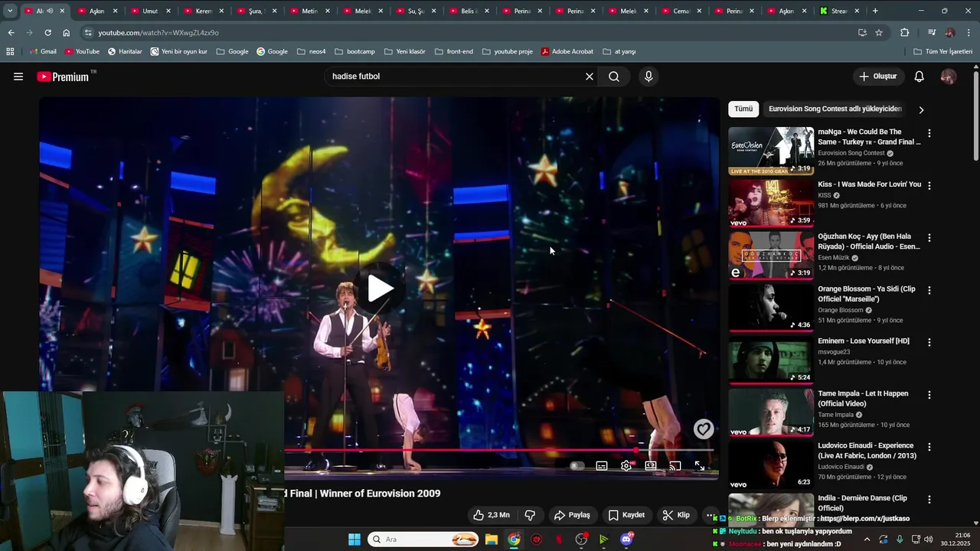Toggle subtitles in the player
The height and width of the screenshot is (551, 980).
pyautogui.click(x=602, y=465)
